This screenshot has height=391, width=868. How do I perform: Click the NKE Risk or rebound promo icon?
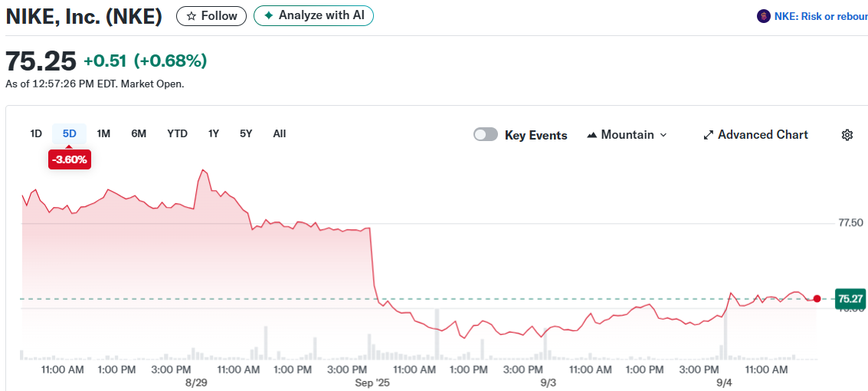[x=763, y=16]
